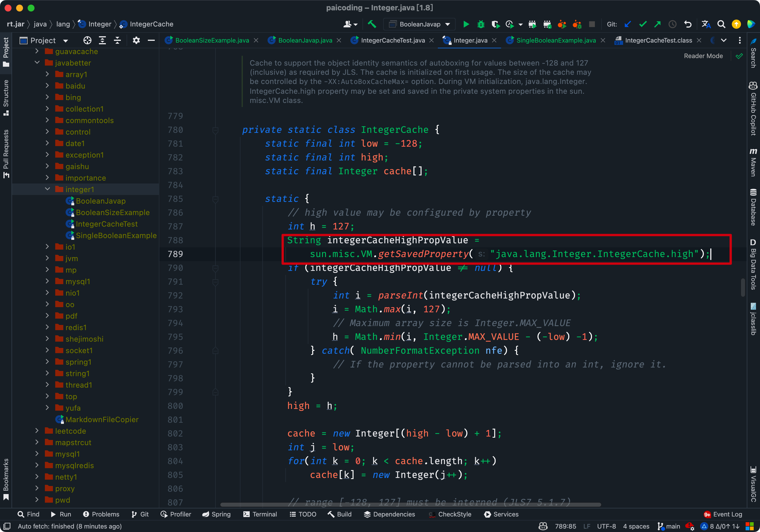
Task: Update project from Git
Action: [x=628, y=24]
